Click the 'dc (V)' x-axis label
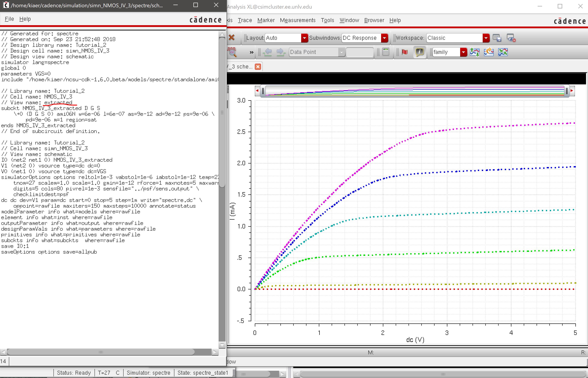The height and width of the screenshot is (378, 588). (x=415, y=340)
